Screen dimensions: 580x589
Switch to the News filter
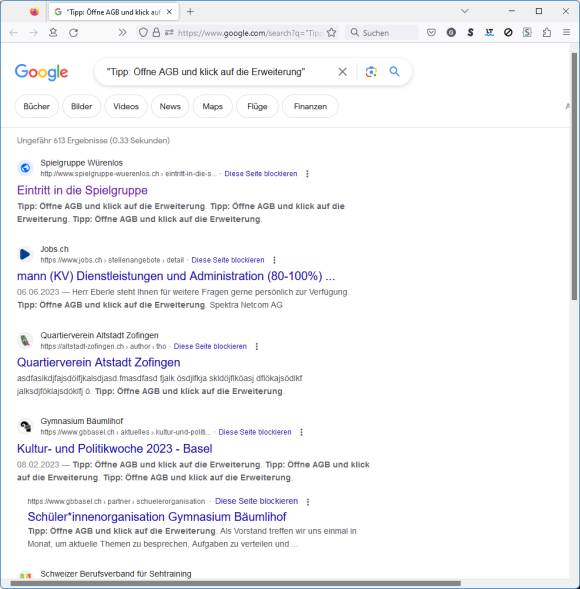pos(170,106)
